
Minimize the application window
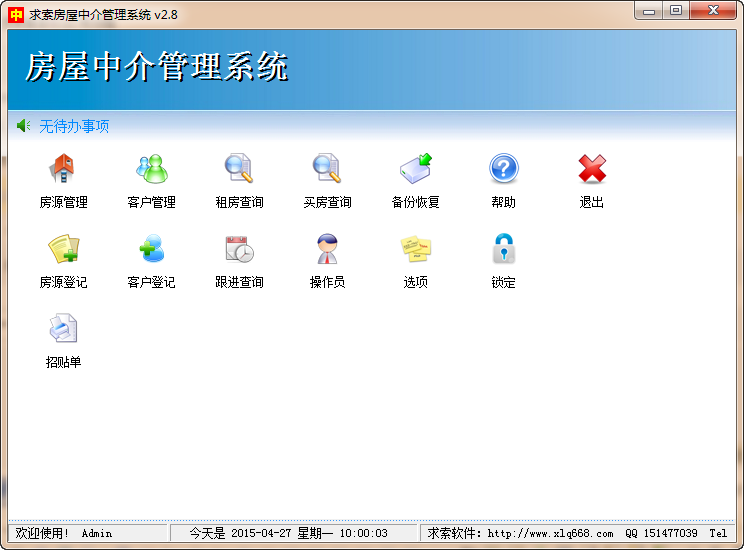649,11
